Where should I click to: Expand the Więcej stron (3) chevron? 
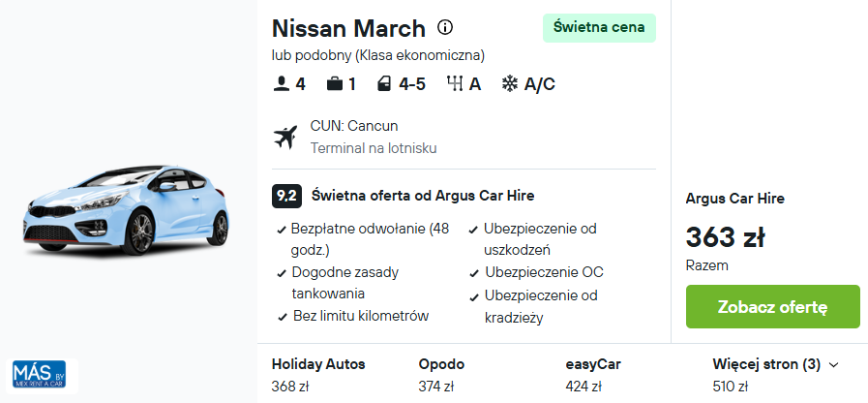click(834, 365)
